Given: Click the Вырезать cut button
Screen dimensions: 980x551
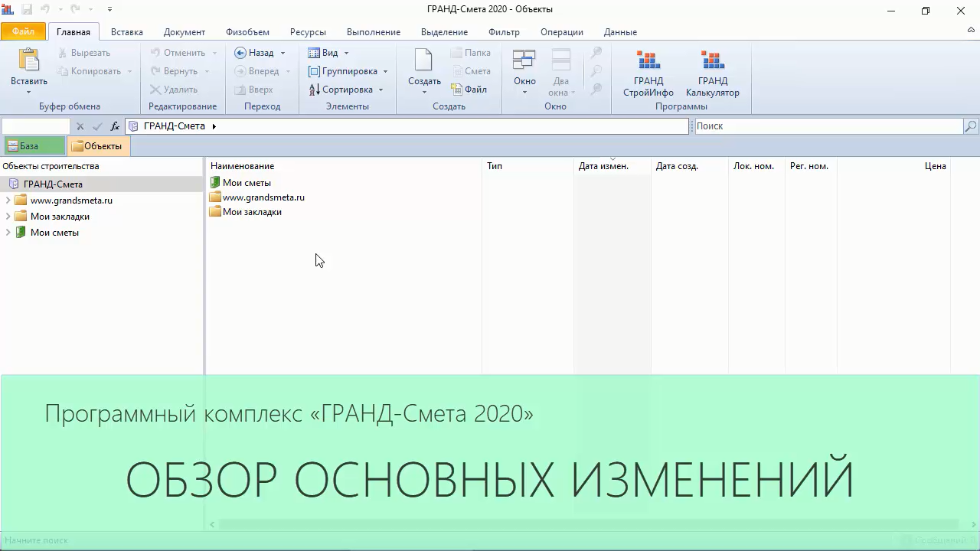Looking at the screenshot, I should (83, 53).
